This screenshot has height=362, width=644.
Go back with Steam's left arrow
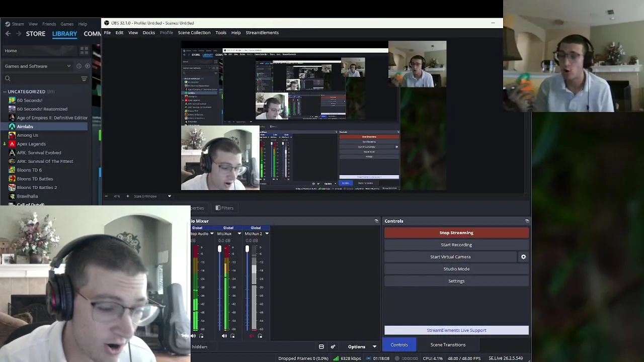point(8,34)
